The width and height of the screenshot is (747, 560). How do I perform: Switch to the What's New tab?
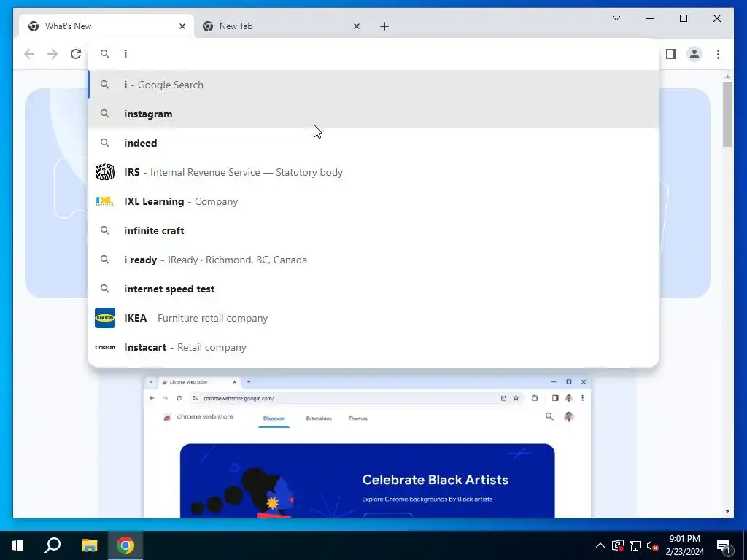pyautogui.click(x=107, y=26)
